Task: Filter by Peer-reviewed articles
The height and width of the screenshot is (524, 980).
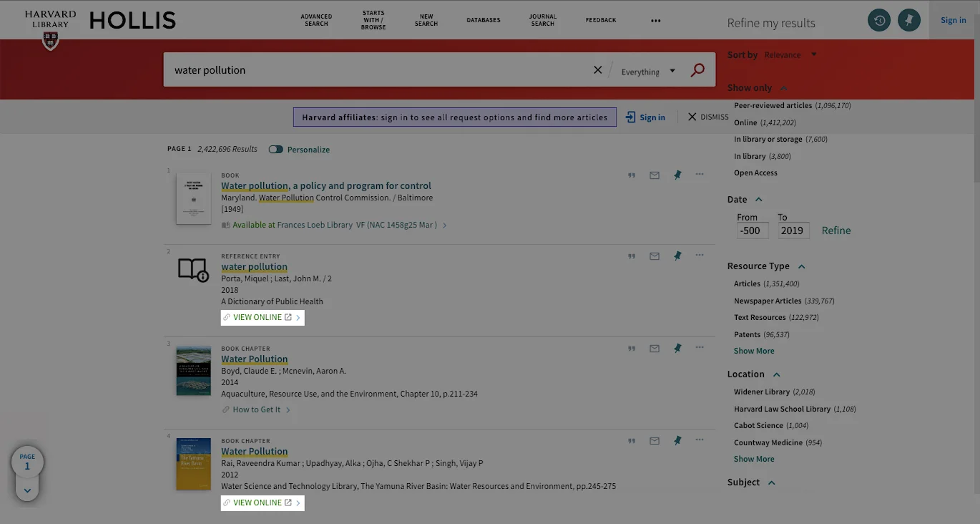Action: pyautogui.click(x=792, y=105)
